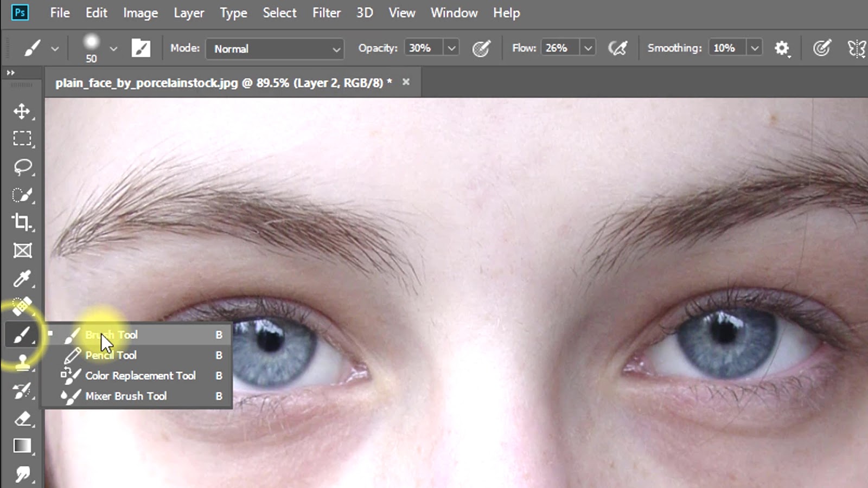Screen dimensions: 868x488
Task: Toggle the Brush Settings panel
Action: pyautogui.click(x=141, y=48)
